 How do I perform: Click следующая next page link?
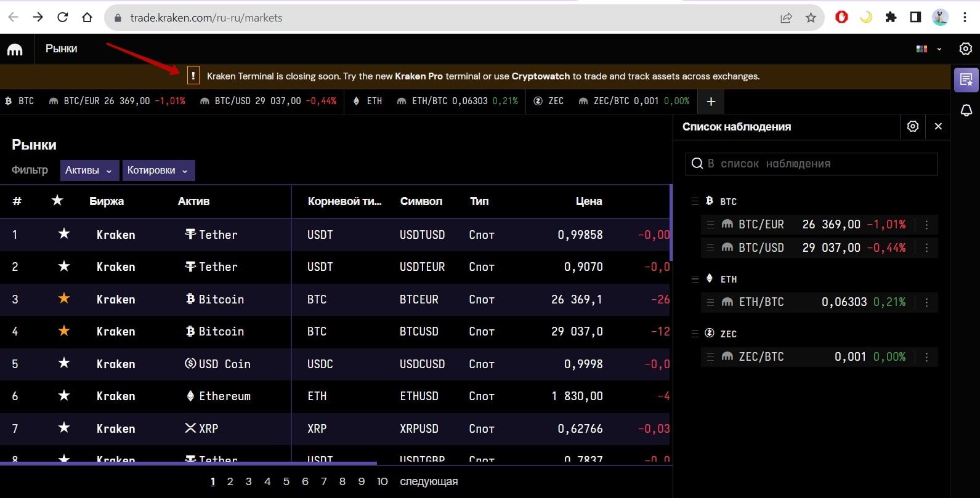429,481
